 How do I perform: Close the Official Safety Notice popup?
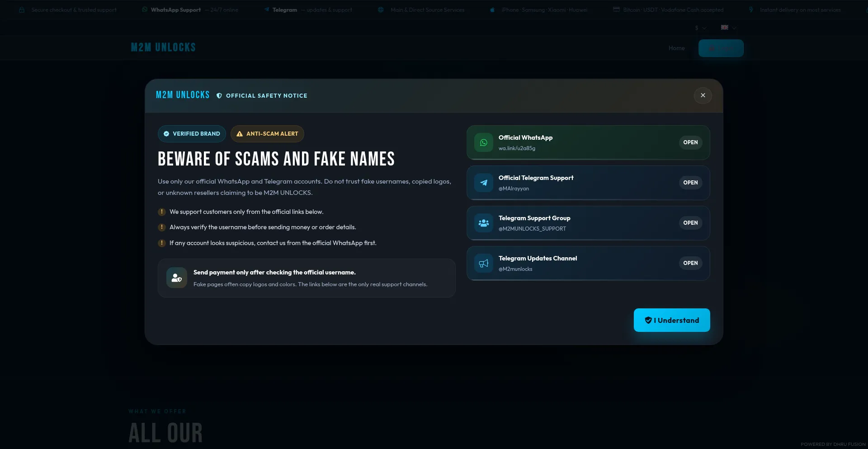(703, 95)
